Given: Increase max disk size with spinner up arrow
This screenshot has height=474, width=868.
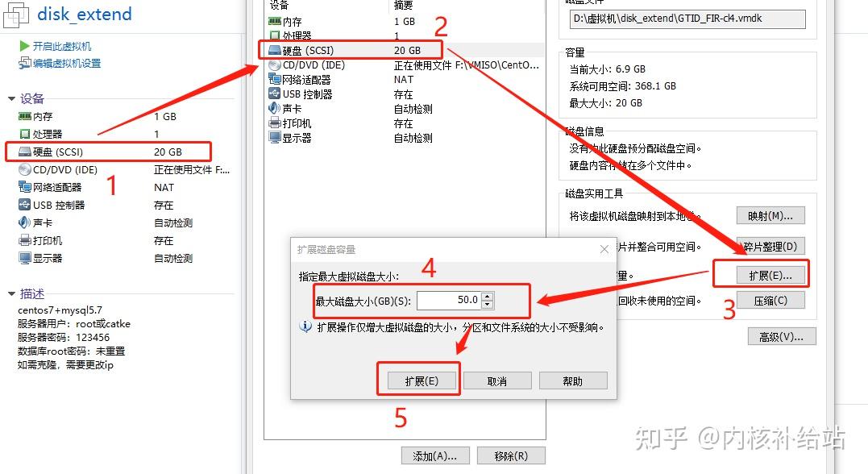Looking at the screenshot, I should pos(487,297).
